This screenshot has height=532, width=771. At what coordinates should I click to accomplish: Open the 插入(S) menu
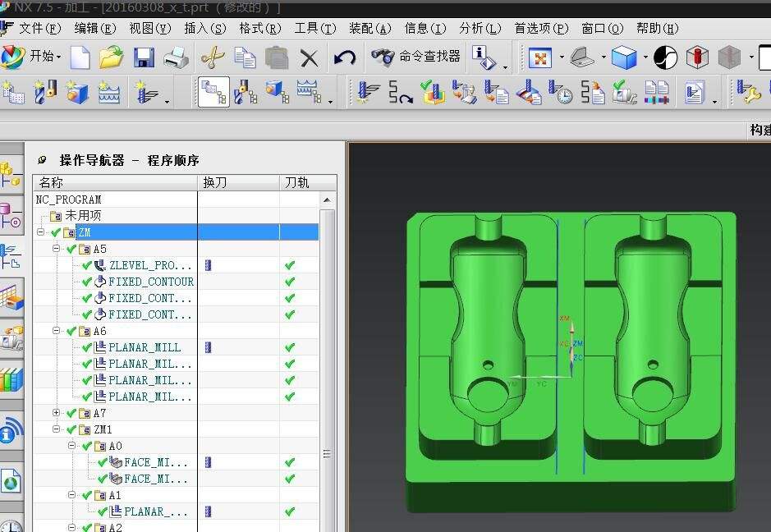pyautogui.click(x=204, y=28)
